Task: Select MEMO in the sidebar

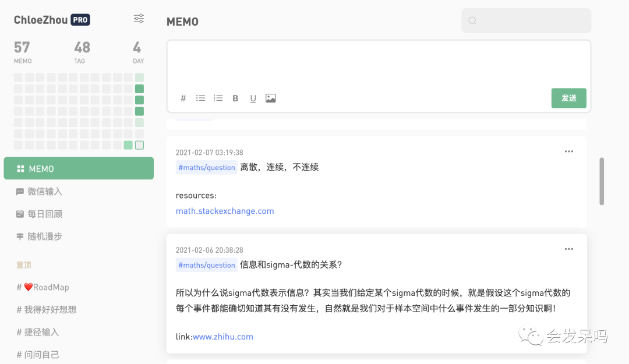Action: [79, 168]
